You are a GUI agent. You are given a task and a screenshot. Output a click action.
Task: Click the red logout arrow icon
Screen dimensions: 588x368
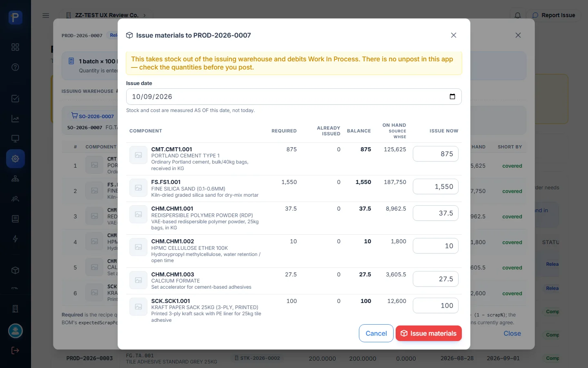click(x=15, y=350)
